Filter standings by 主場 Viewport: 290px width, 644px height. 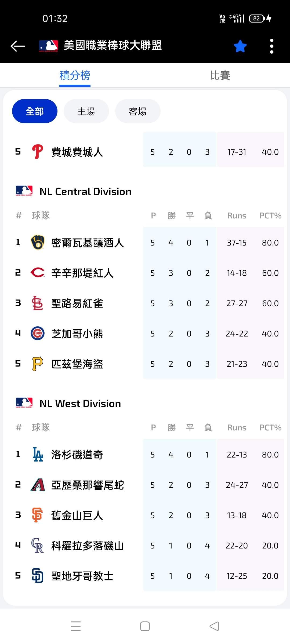point(86,111)
